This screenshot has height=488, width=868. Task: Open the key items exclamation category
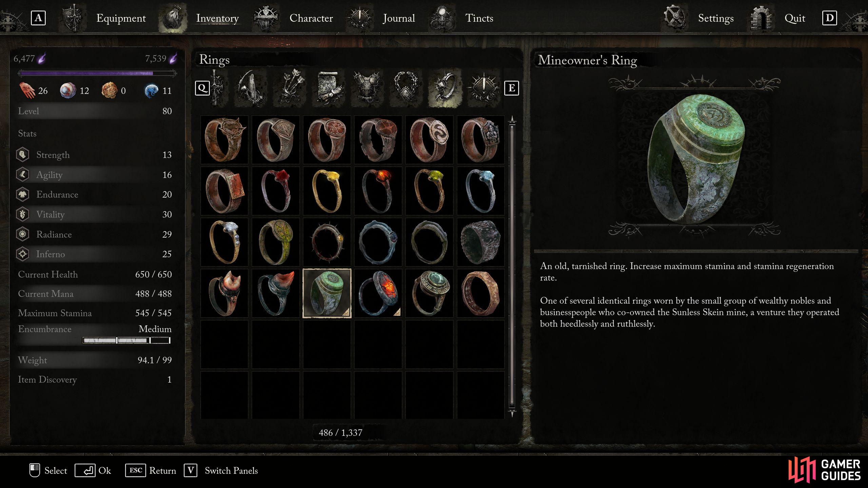coord(483,88)
